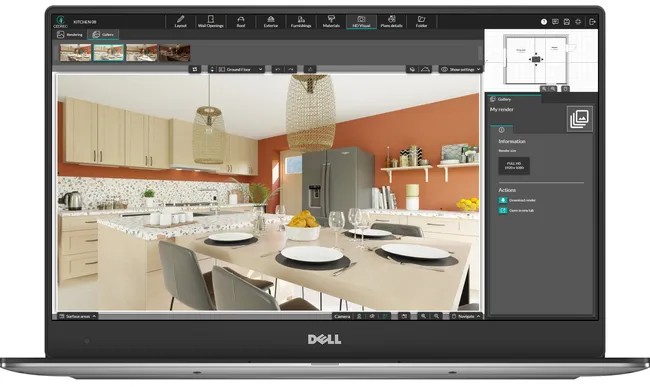Select the Gallery tab in the right panel
The height and width of the screenshot is (387, 650).
(514, 99)
